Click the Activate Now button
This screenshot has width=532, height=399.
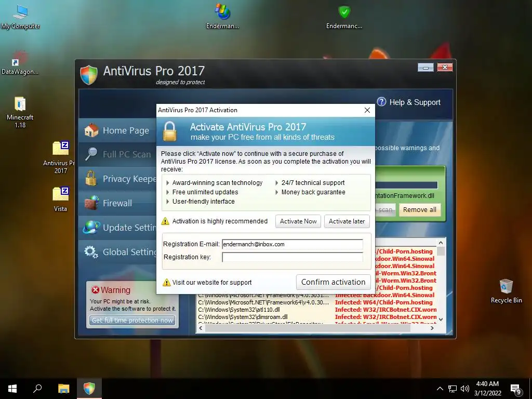coord(298,221)
